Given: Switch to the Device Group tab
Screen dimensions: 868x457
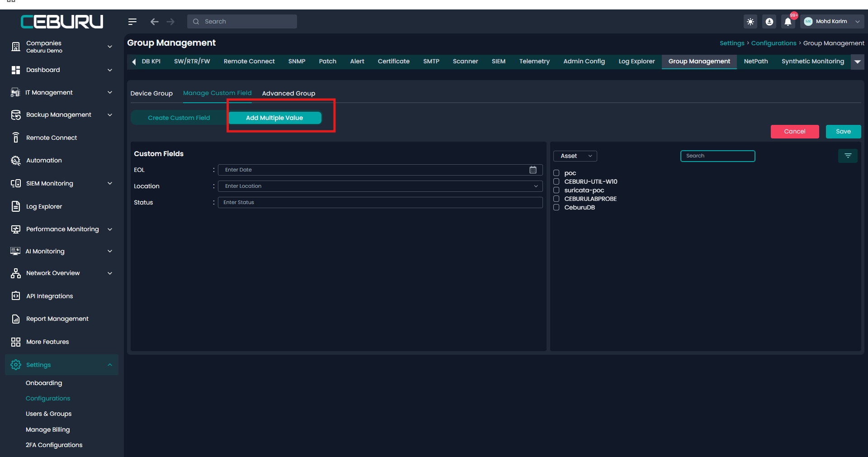Looking at the screenshot, I should click(x=151, y=93).
